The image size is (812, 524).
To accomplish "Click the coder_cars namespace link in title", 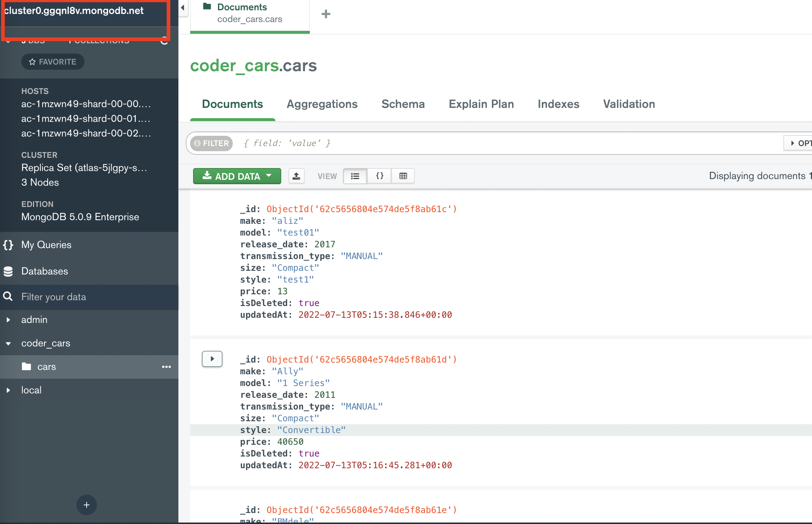I will coord(235,66).
